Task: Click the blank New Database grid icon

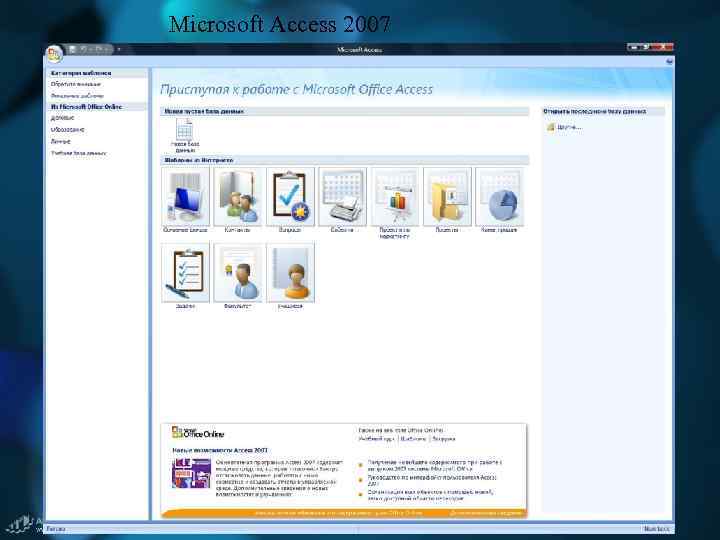Action: coord(185,129)
